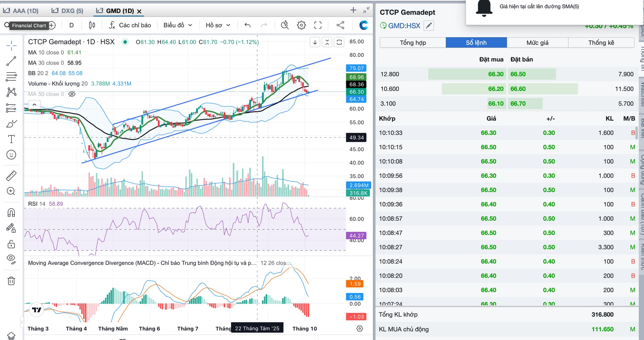Switch to the DXG (5) chart tab
The image size is (644, 340).
pos(67,11)
